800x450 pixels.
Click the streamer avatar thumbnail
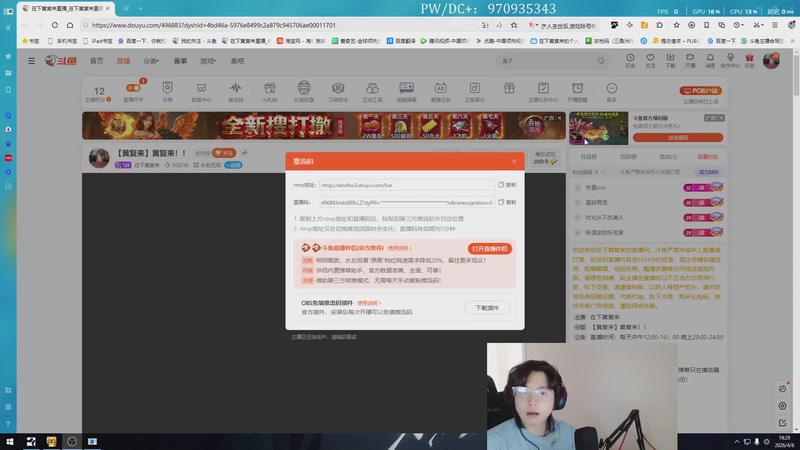pos(98,158)
